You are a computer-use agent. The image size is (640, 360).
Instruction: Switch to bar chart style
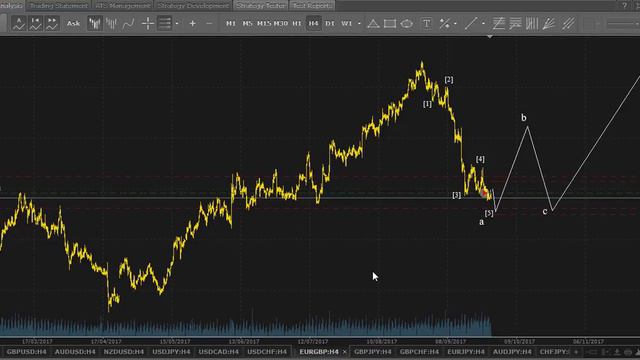(x=95, y=23)
